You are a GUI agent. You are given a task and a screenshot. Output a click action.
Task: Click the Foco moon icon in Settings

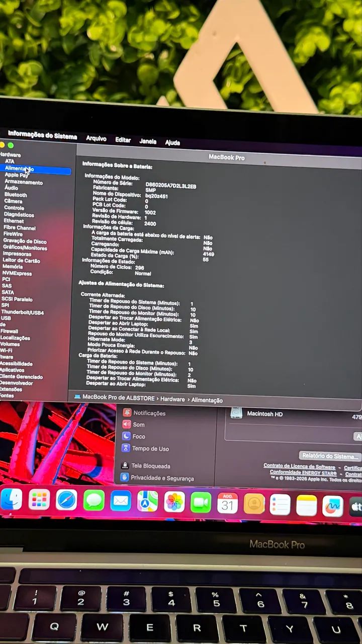[126, 436]
